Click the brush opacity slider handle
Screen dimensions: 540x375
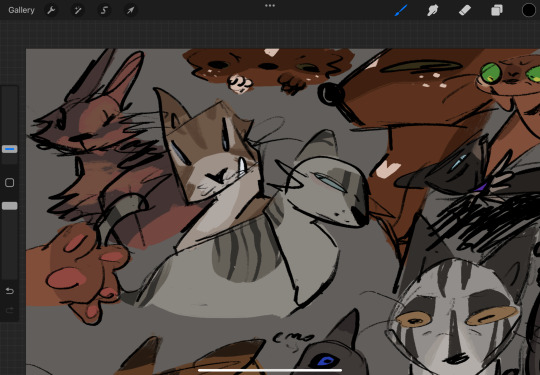coord(10,206)
